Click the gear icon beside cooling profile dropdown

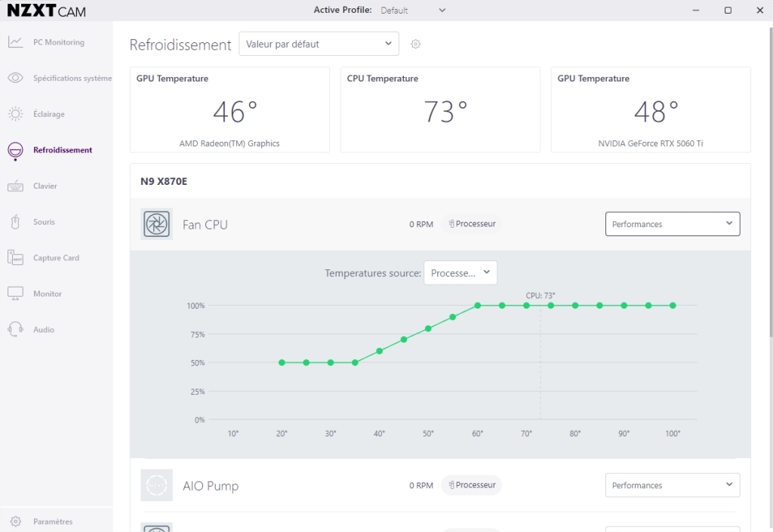[x=416, y=45]
